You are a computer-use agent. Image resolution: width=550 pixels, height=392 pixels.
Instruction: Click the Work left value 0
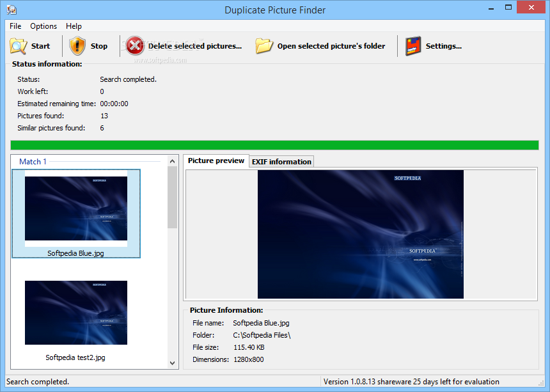coord(102,91)
